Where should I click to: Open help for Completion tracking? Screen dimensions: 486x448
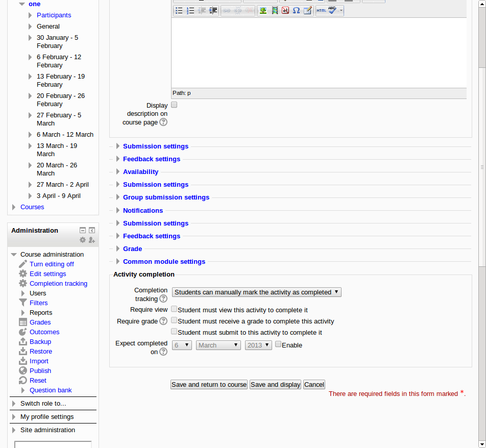point(163,298)
